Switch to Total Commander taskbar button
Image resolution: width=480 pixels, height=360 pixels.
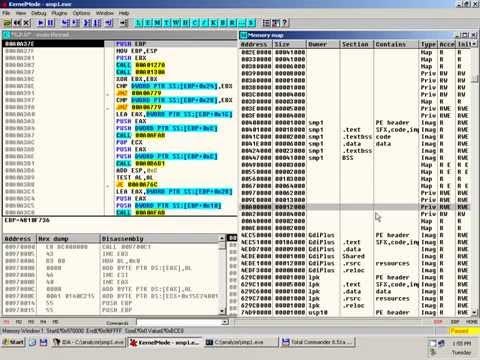(317, 342)
